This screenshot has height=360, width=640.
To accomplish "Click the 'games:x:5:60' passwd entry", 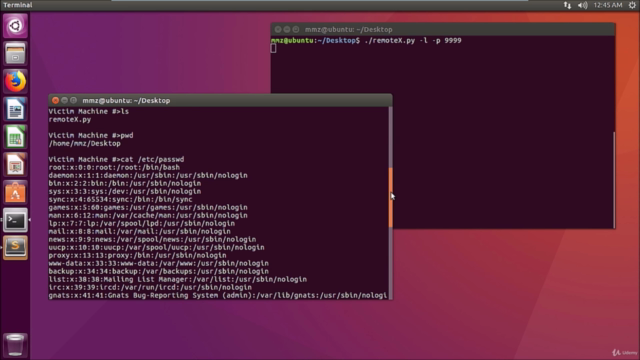I will (148, 207).
